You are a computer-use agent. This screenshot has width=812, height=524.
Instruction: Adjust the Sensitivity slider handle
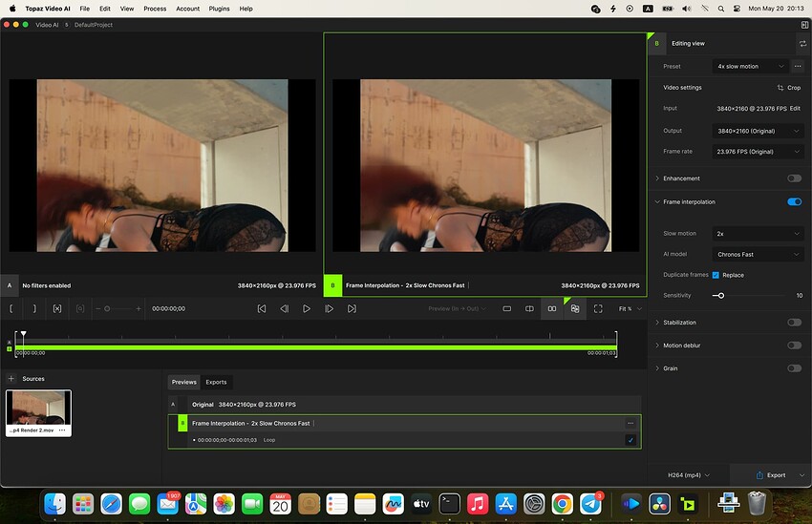[721, 296]
